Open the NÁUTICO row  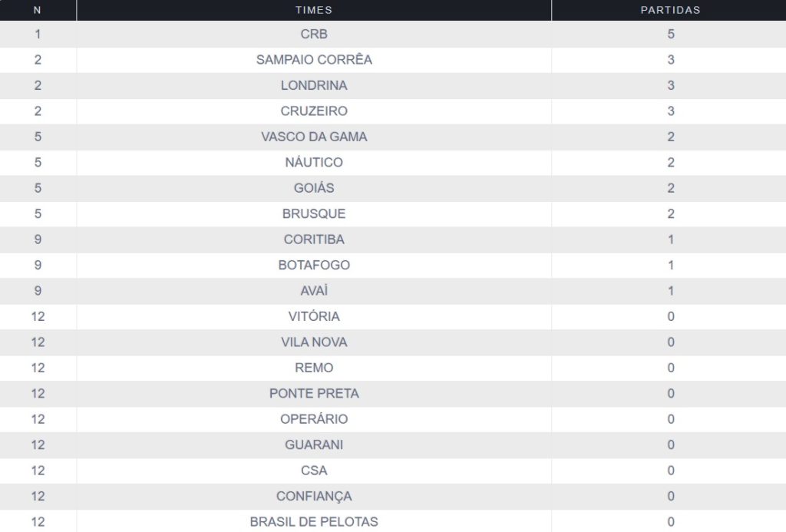(314, 163)
